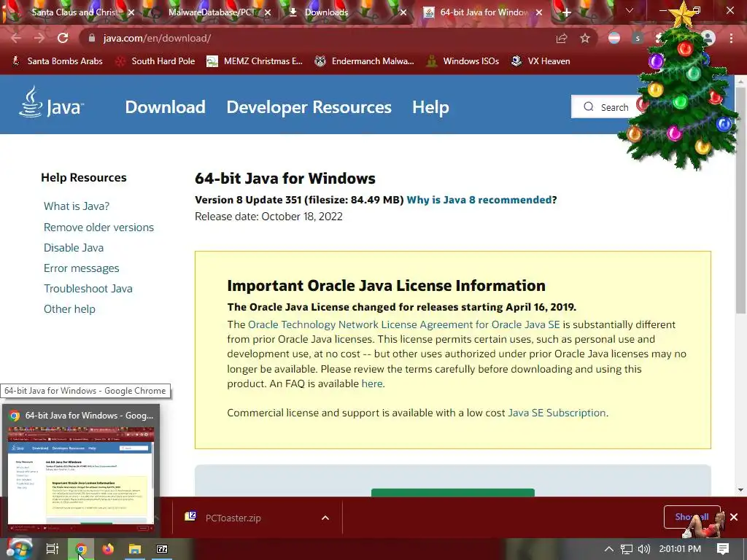Open Task View on the taskbar
This screenshot has width=747, height=560.
pos(53,549)
